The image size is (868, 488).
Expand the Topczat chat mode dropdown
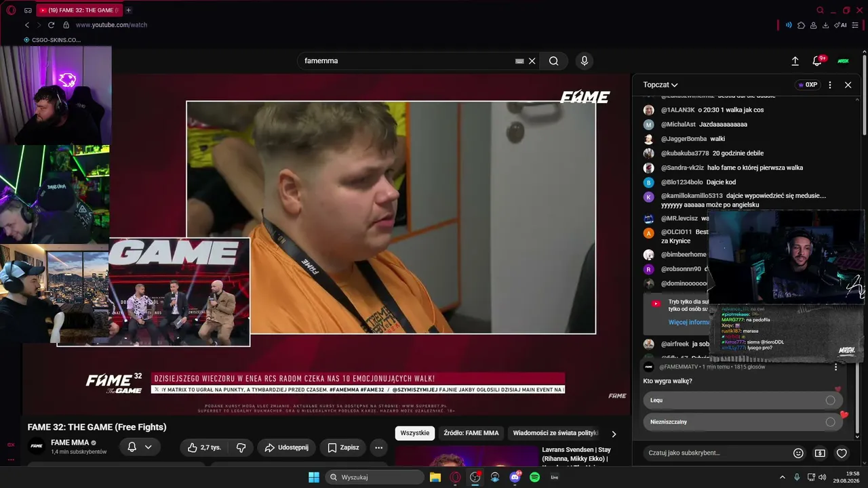660,85
